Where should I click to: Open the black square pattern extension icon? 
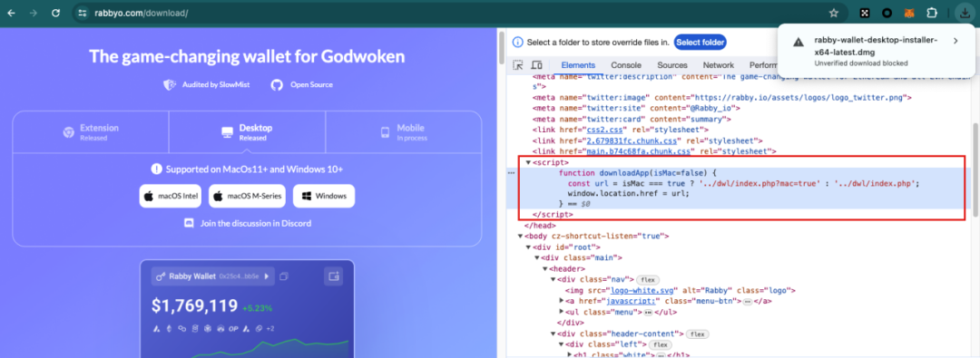coord(865,13)
